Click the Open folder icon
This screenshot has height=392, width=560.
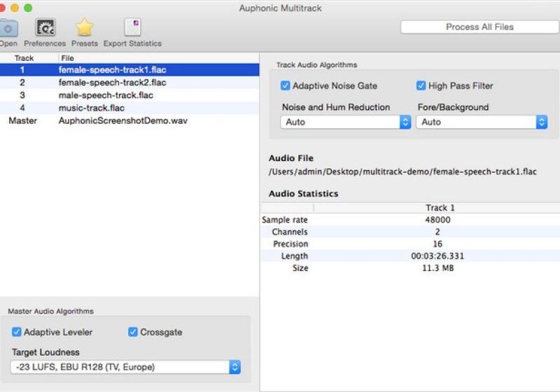[x=8, y=28]
